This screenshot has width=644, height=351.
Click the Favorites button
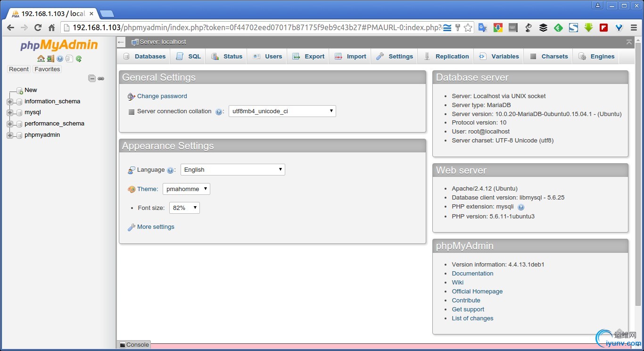click(x=47, y=69)
